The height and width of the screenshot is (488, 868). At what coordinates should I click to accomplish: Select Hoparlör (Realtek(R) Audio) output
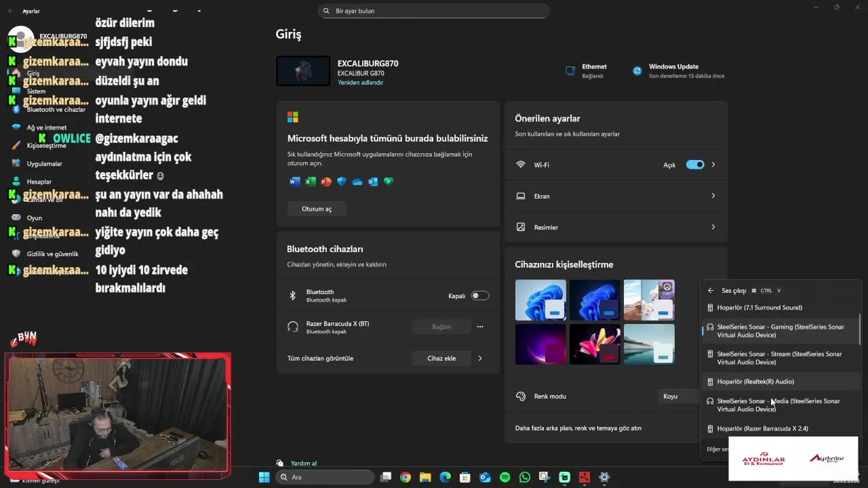tap(781, 382)
